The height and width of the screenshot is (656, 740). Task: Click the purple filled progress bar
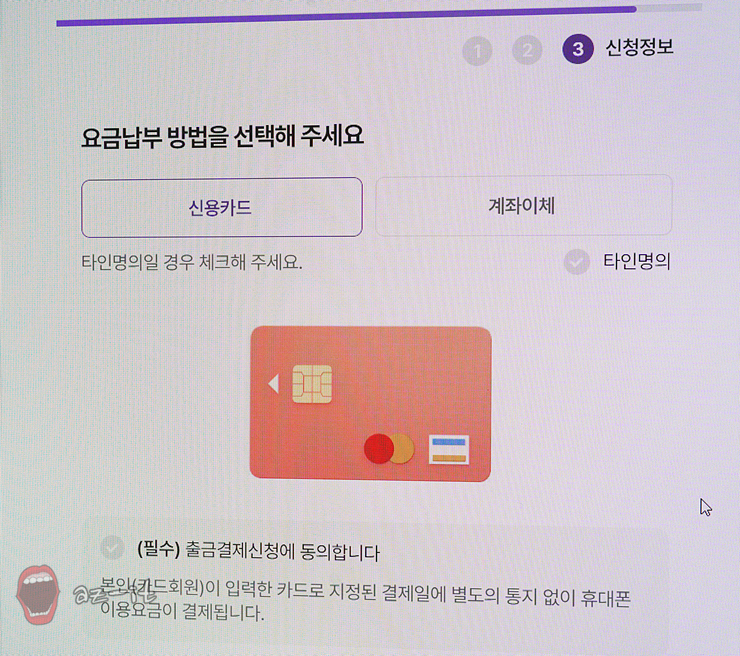[x=346, y=16]
